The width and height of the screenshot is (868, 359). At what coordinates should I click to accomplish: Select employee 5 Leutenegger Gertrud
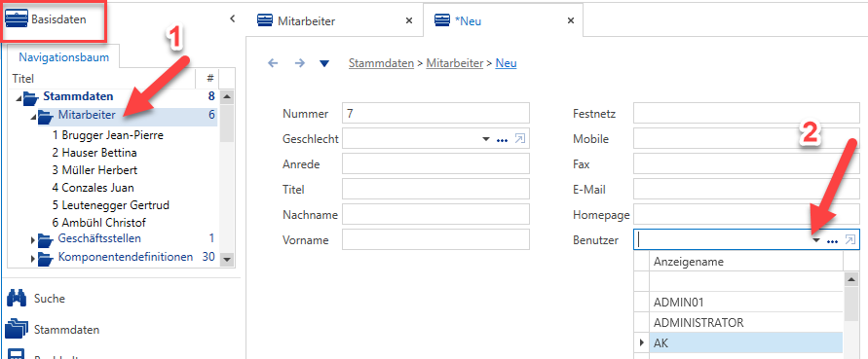pos(111,205)
